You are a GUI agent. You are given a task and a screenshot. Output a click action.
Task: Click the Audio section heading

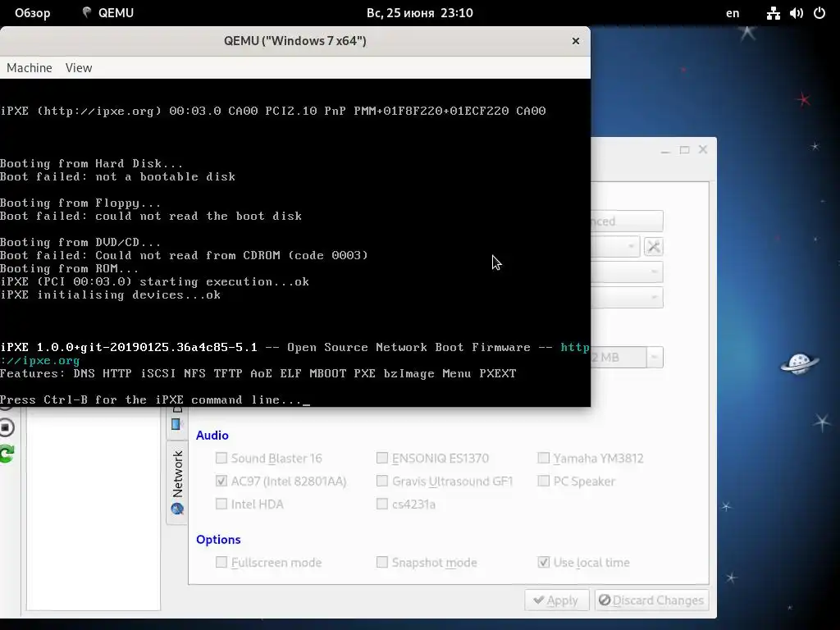pos(212,435)
